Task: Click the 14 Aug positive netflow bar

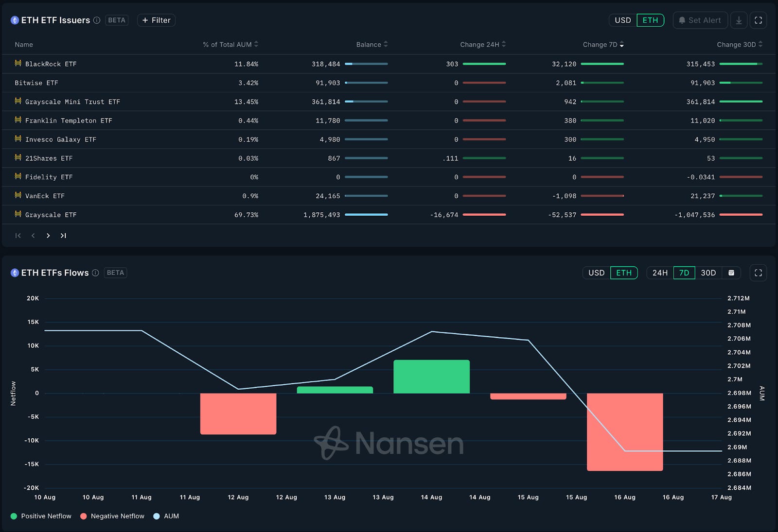Action: (431, 377)
